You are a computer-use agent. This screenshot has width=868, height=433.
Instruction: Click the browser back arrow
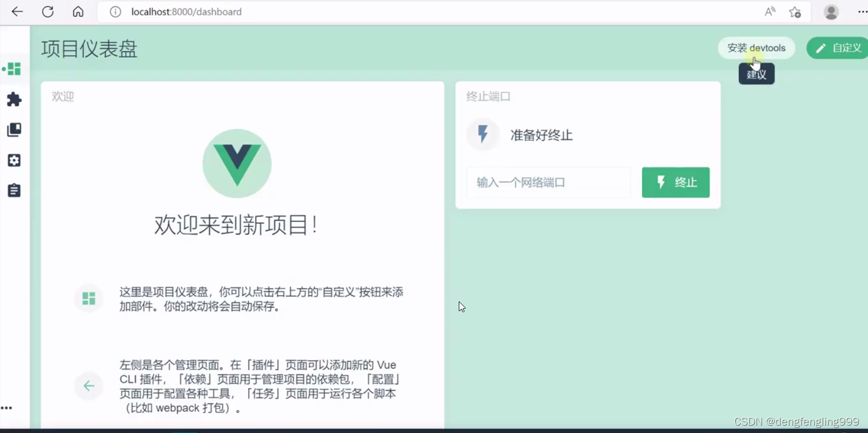click(17, 11)
